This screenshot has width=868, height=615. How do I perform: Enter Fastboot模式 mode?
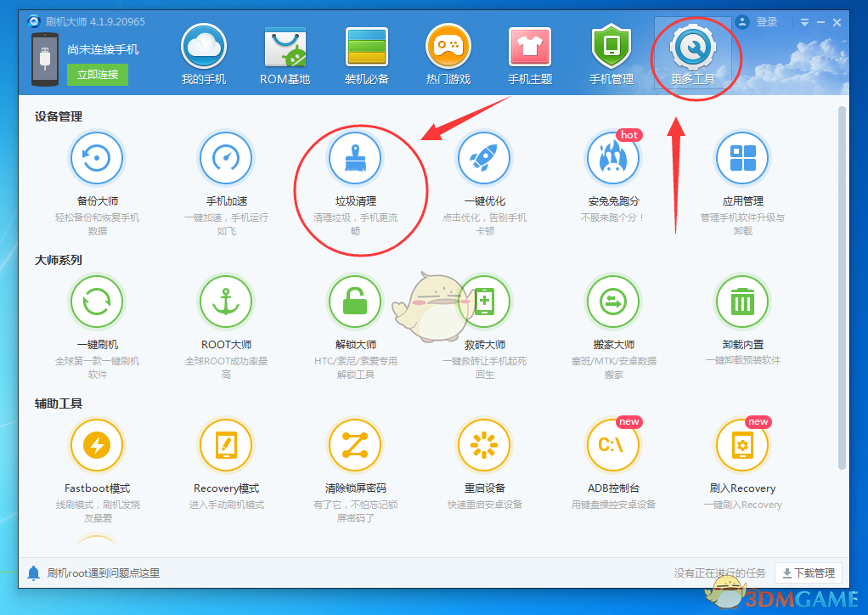[x=97, y=444]
